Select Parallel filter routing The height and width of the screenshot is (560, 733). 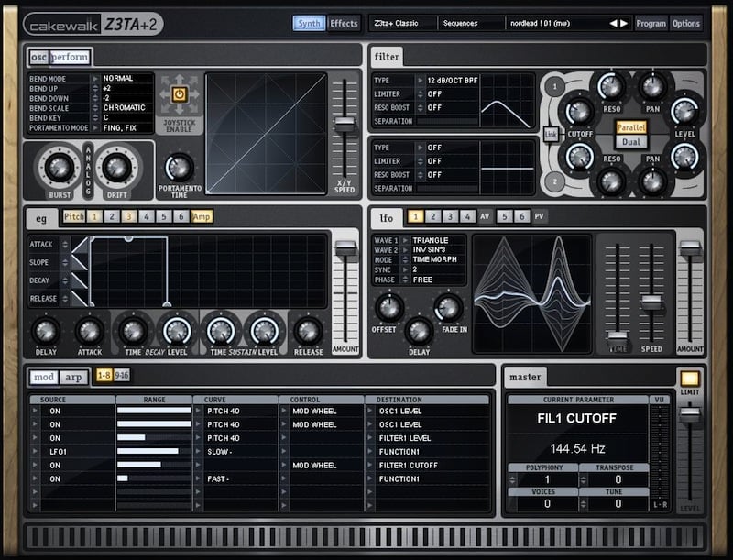coord(631,127)
